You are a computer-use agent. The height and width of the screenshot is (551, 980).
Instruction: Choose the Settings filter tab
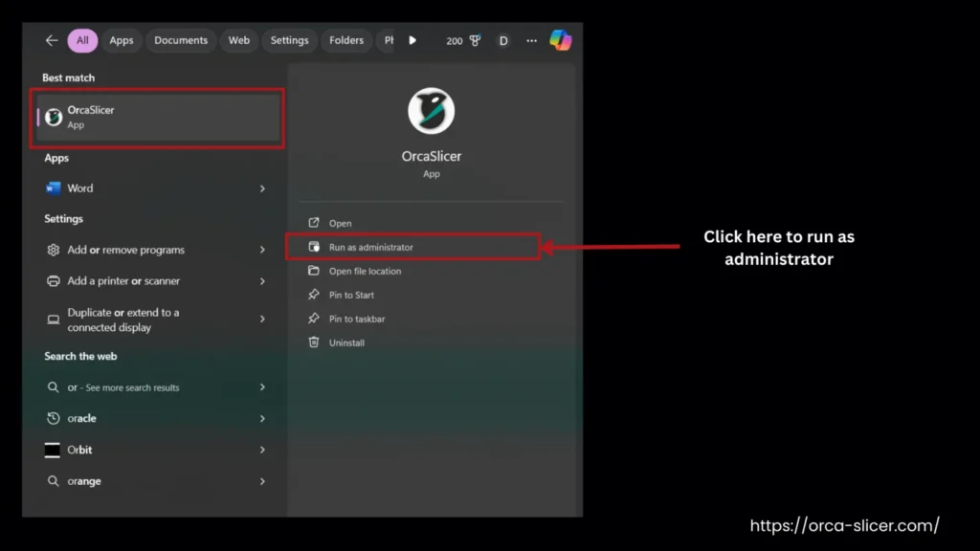click(289, 40)
